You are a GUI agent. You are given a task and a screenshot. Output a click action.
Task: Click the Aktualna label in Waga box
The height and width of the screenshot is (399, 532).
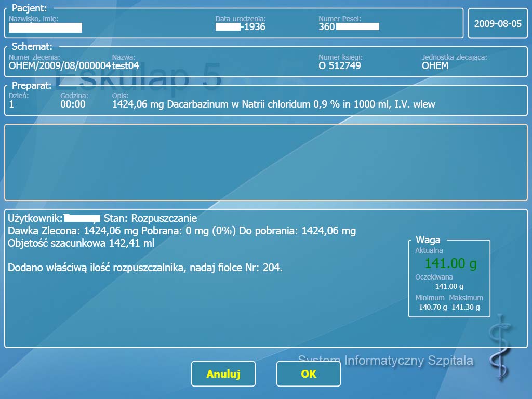(429, 250)
